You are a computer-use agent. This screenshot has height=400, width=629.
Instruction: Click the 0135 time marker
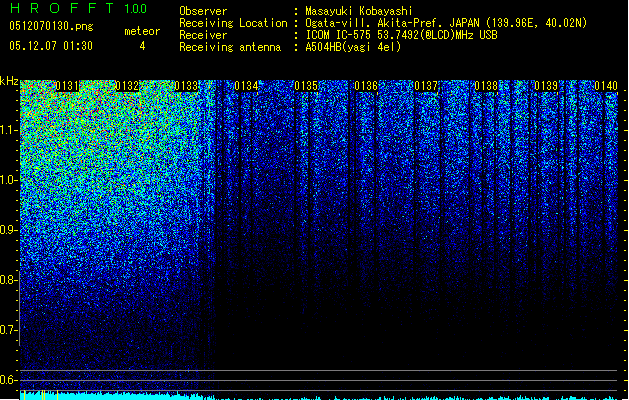pyautogui.click(x=306, y=86)
